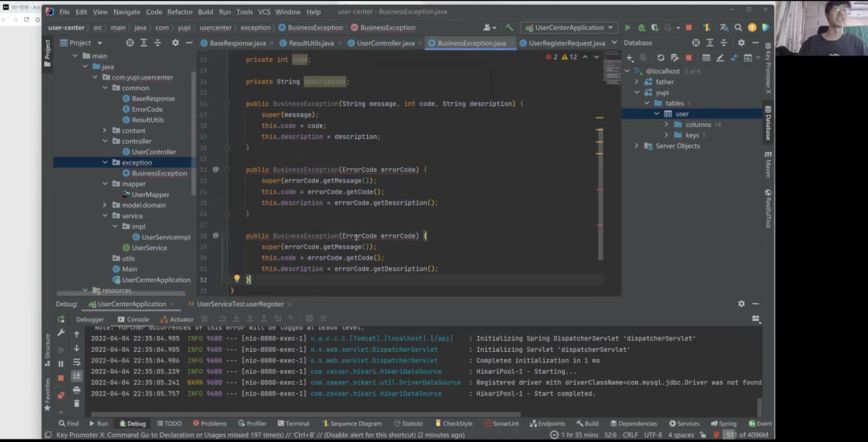
Task: Toggle soft-wrap in the console
Action: [x=76, y=362]
